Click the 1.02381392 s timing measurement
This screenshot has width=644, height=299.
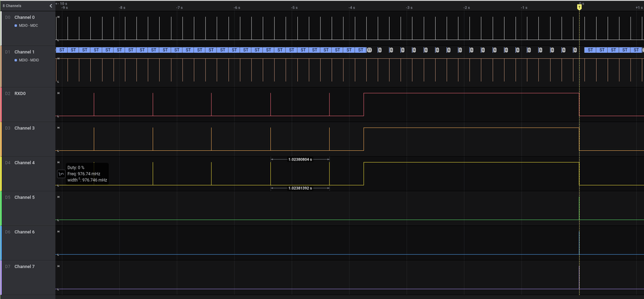tap(300, 188)
